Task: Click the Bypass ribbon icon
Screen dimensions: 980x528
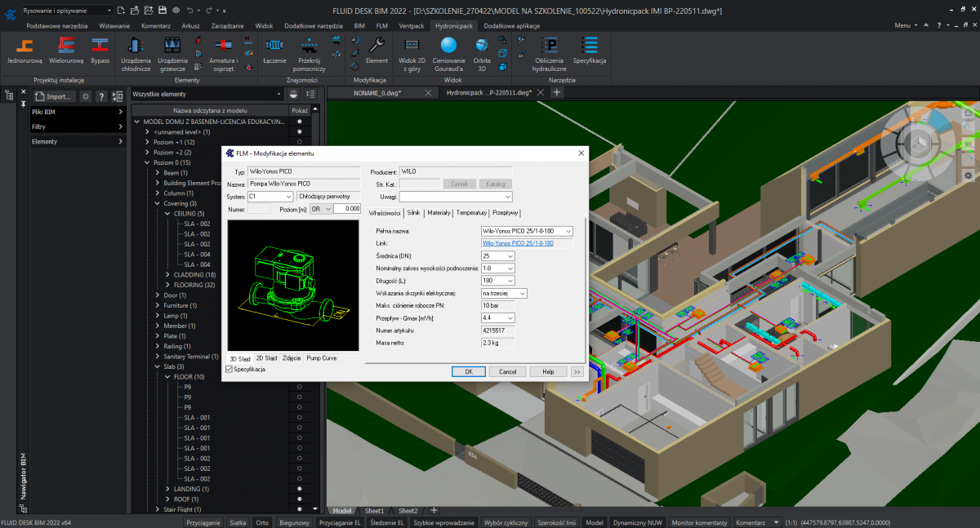Action: coord(100,49)
